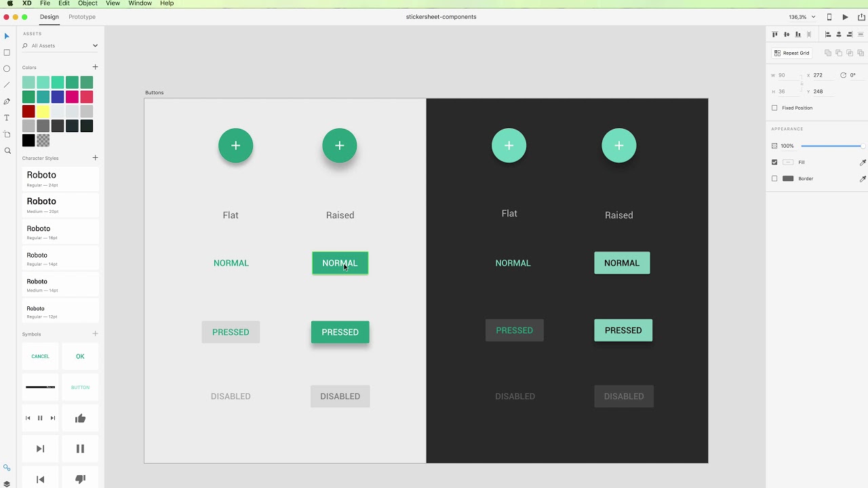The height and width of the screenshot is (488, 868).
Task: Select the CANCEL symbol thumbnail
Action: pyautogui.click(x=40, y=356)
